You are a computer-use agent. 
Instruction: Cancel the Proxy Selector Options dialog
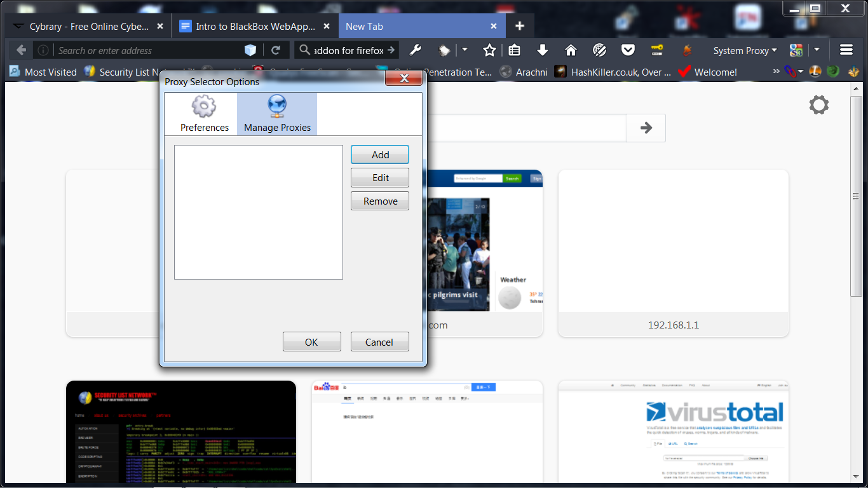click(x=379, y=342)
